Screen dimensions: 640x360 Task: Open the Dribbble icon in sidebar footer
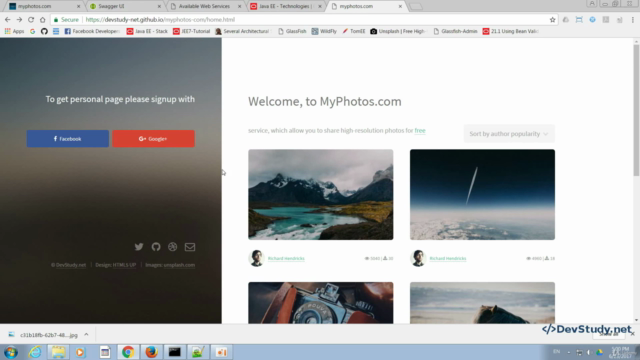click(173, 247)
